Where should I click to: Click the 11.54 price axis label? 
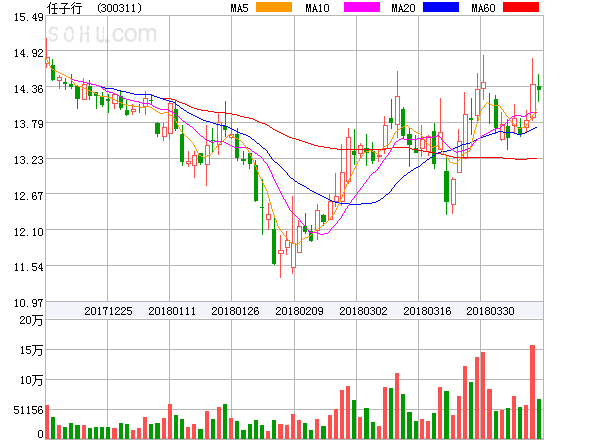point(29,267)
